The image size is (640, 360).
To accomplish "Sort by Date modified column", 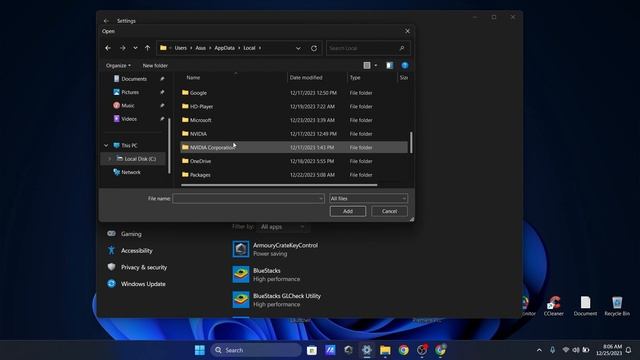I will click(x=306, y=78).
